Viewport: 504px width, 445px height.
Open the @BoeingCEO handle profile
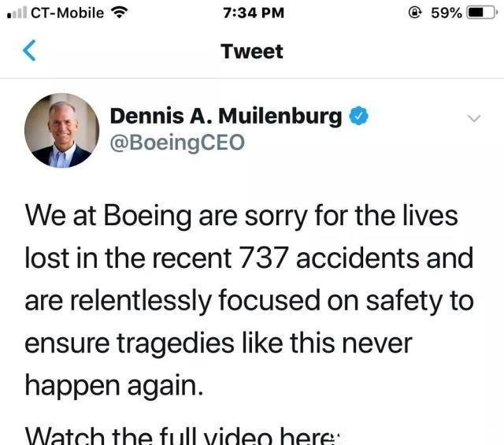(x=177, y=143)
